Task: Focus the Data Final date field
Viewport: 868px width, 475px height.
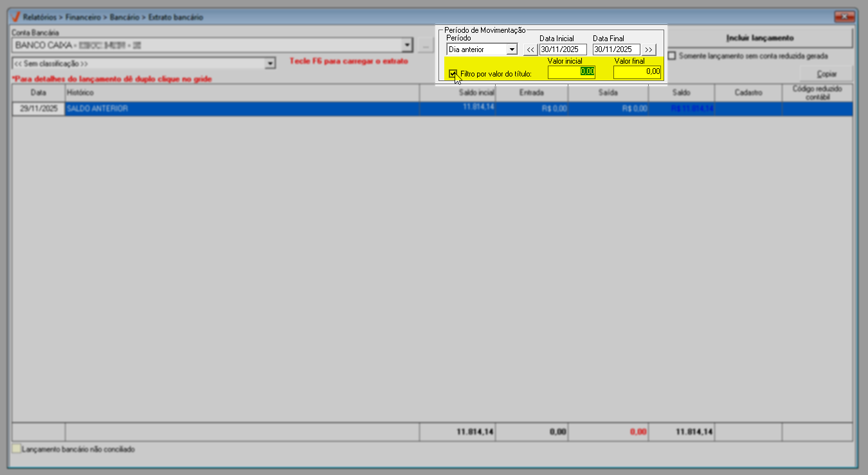Action: click(x=616, y=49)
